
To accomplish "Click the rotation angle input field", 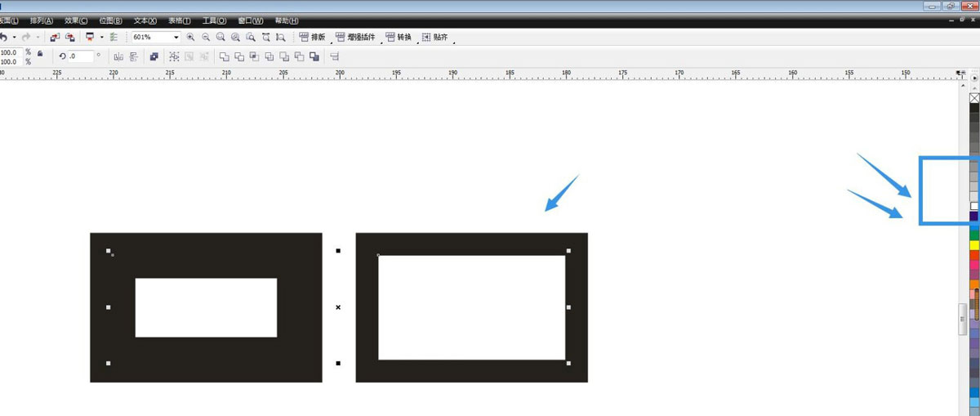I will [x=81, y=56].
